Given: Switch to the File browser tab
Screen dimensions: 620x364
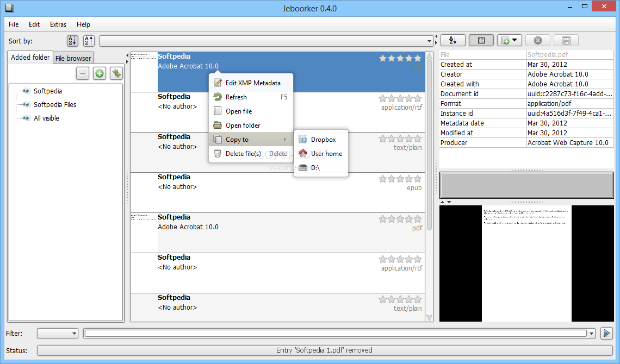Looking at the screenshot, I should click(73, 58).
